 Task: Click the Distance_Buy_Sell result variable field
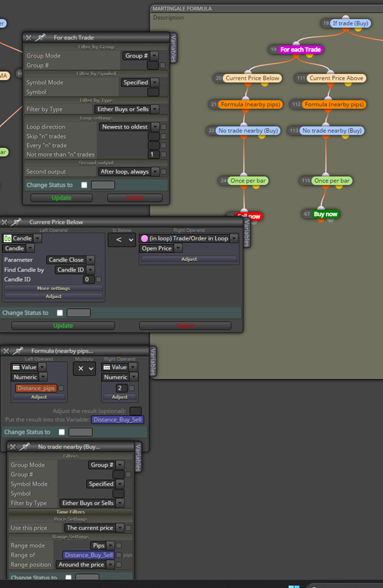pyautogui.click(x=118, y=420)
